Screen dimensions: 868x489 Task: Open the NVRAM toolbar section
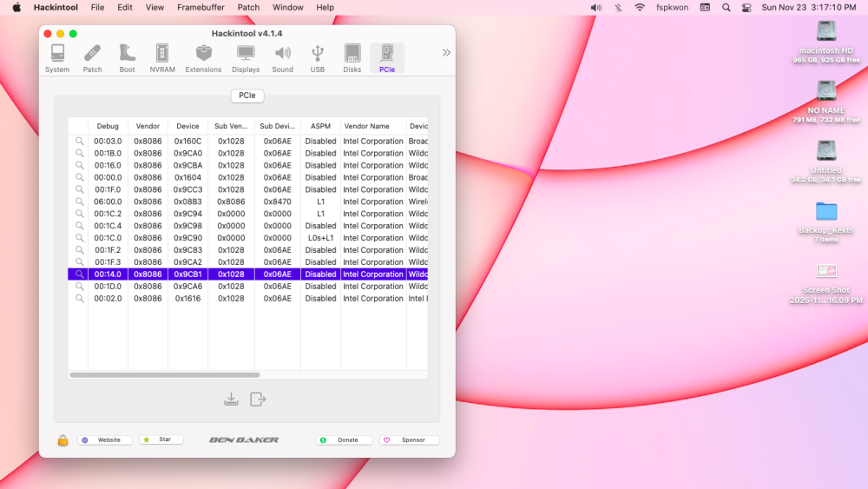tap(162, 58)
